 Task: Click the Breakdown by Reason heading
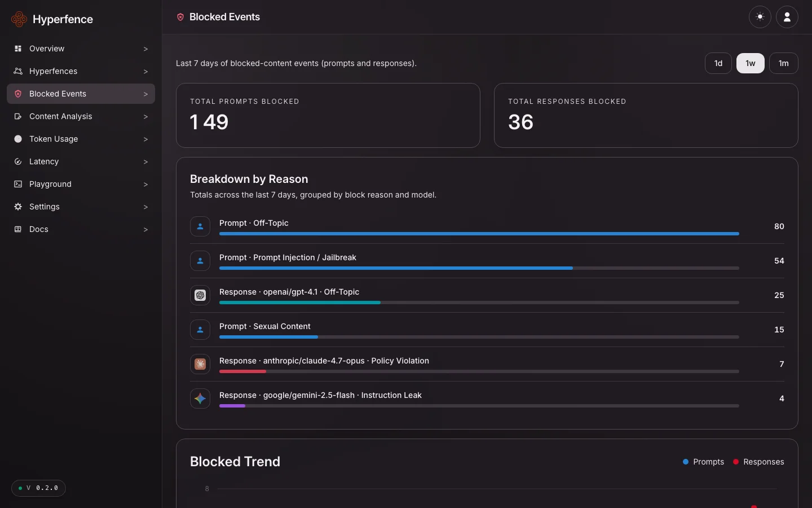tap(249, 179)
